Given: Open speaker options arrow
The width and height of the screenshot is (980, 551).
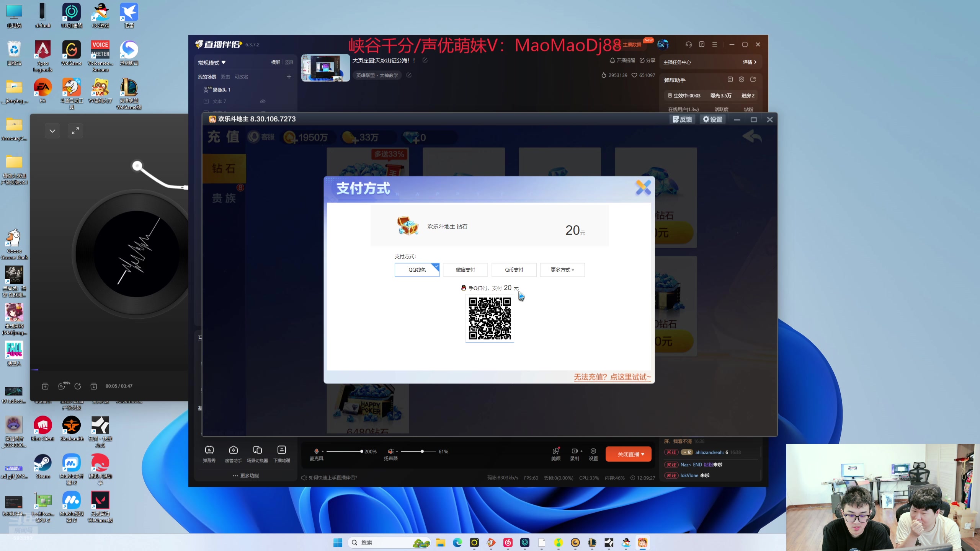Looking at the screenshot, I should tap(397, 452).
